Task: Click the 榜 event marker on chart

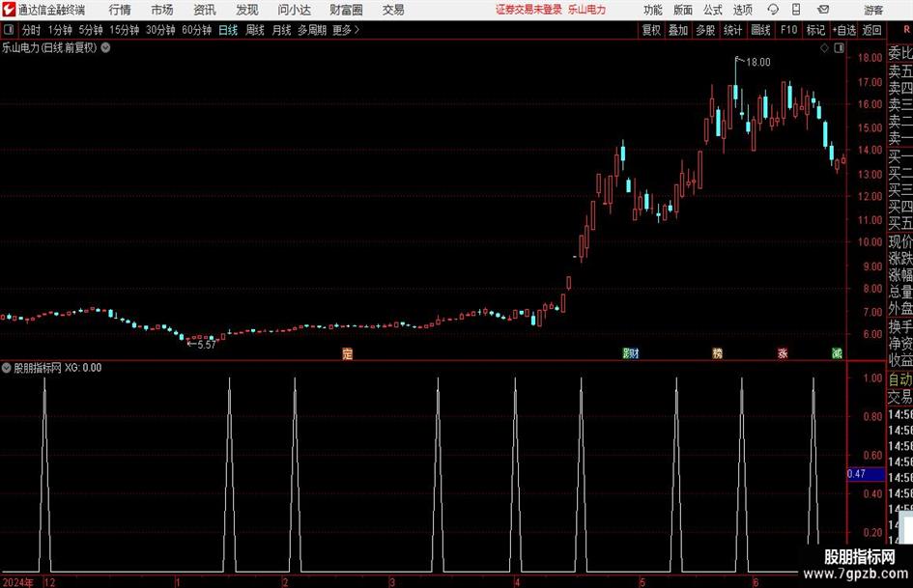Action: [x=717, y=353]
